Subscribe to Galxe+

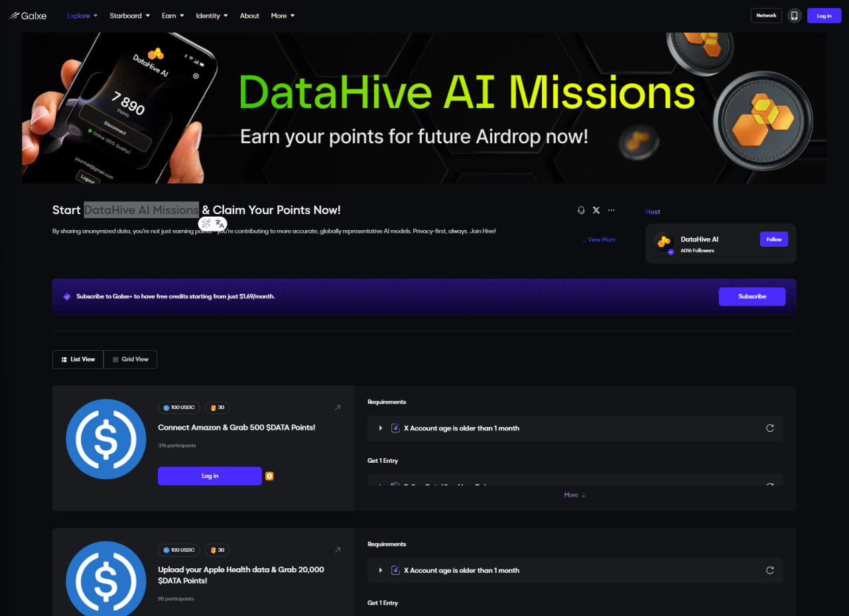click(752, 296)
